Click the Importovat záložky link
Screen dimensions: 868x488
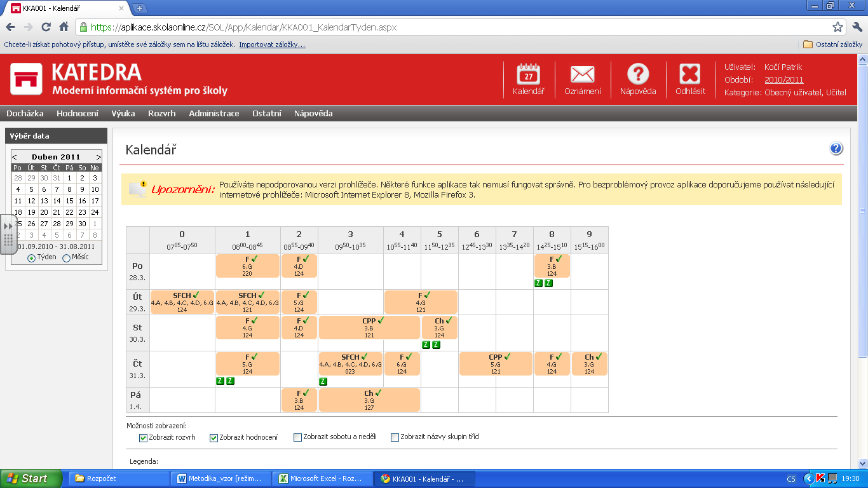[272, 44]
